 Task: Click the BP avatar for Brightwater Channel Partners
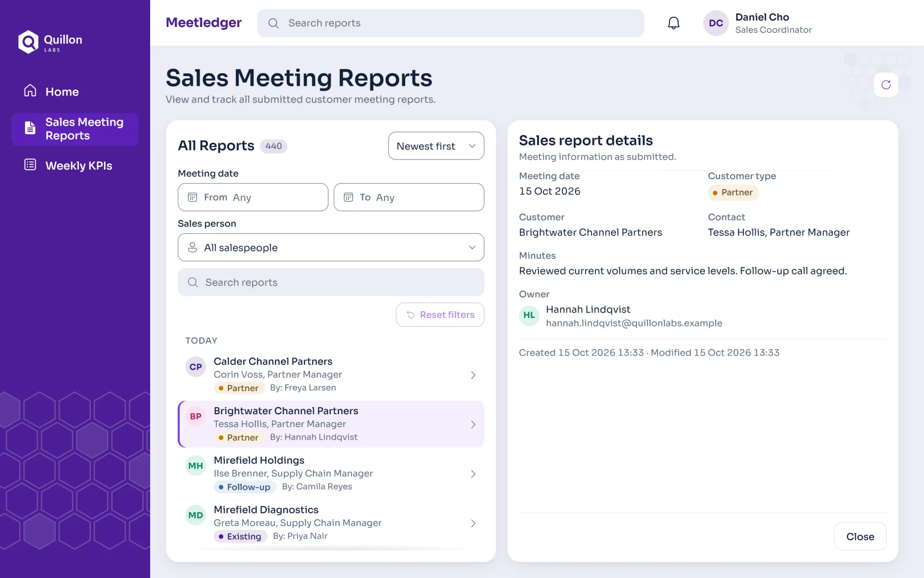tap(195, 417)
